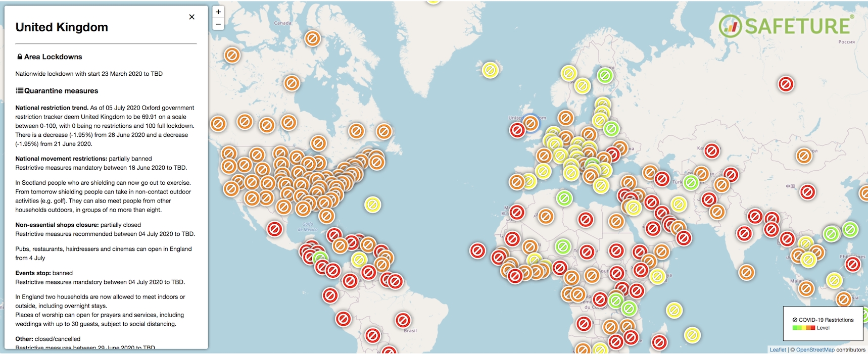The image size is (868, 354).
Task: Open the orange marker over Alaska
Action: coord(232,55)
